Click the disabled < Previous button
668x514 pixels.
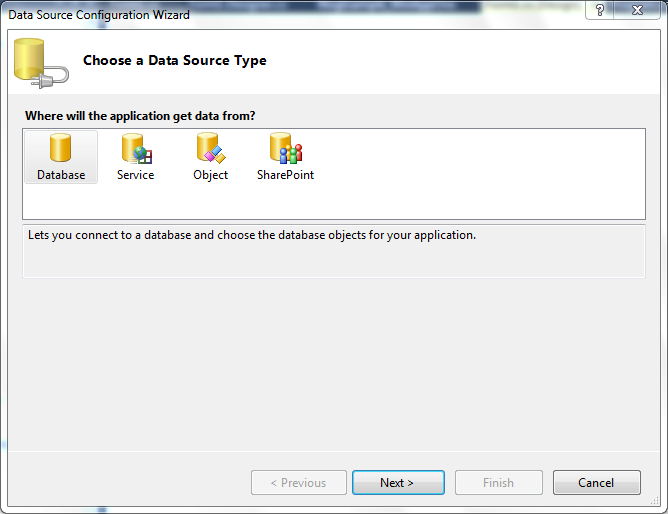299,482
